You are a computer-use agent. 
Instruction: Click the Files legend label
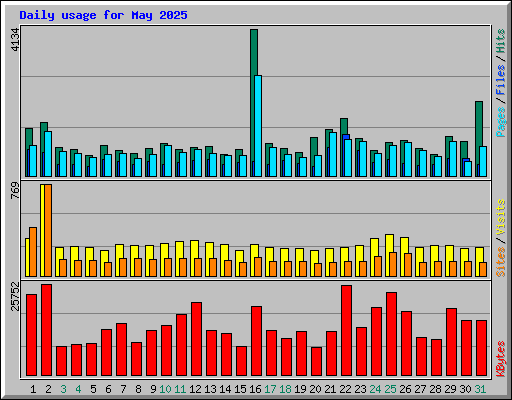[x=501, y=80]
